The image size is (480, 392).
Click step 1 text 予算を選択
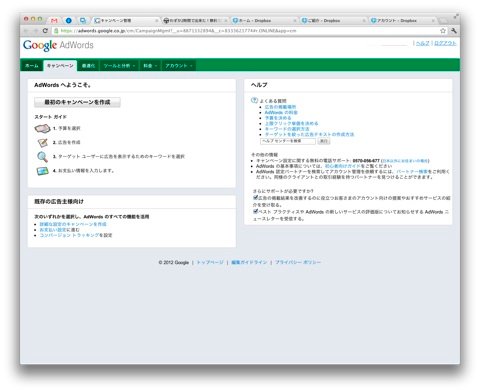69,128
